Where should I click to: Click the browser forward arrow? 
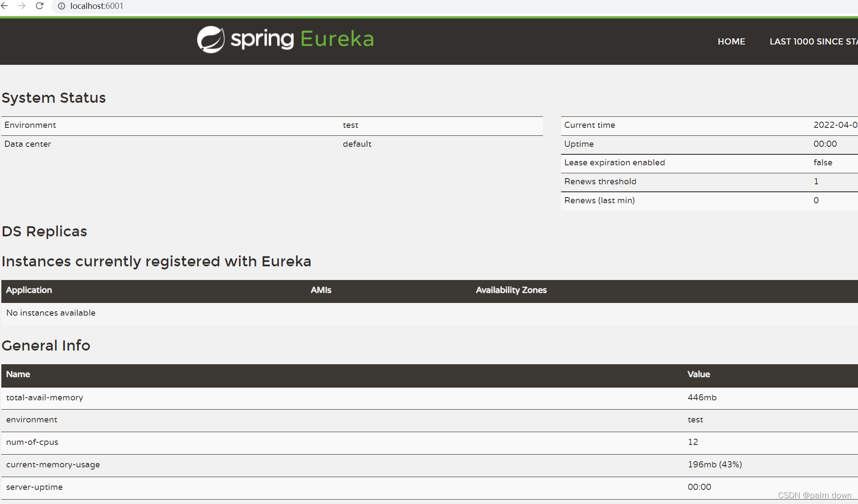pos(22,6)
